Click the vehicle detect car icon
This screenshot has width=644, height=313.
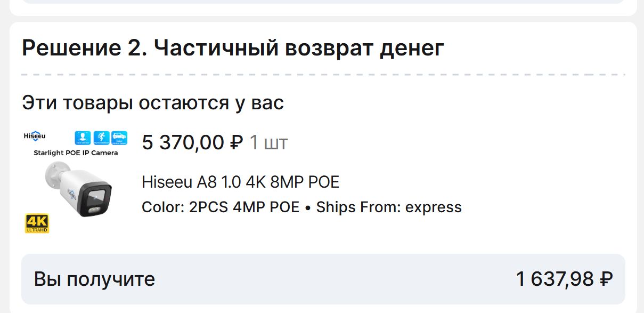click(x=119, y=138)
